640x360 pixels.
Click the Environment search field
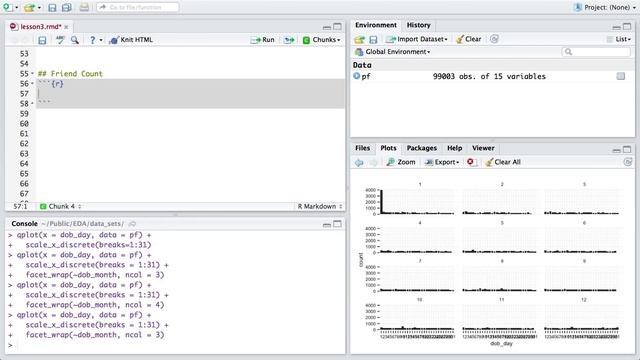(x=596, y=52)
